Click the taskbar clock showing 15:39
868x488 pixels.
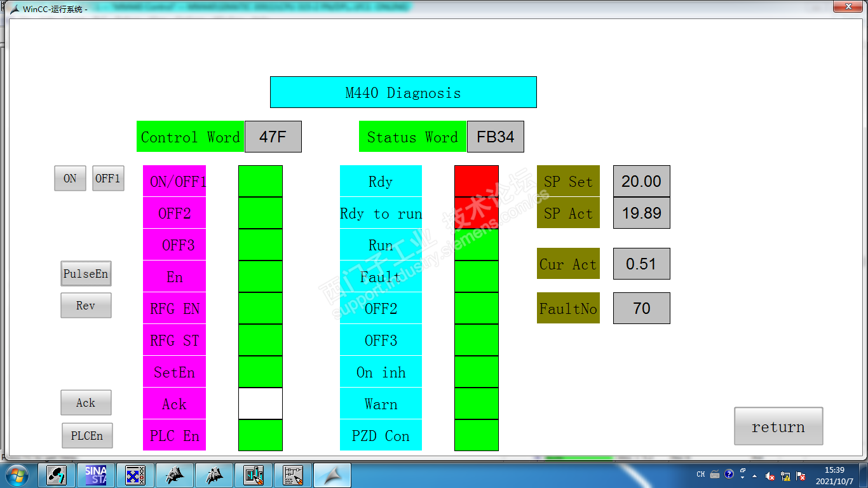coord(834,475)
